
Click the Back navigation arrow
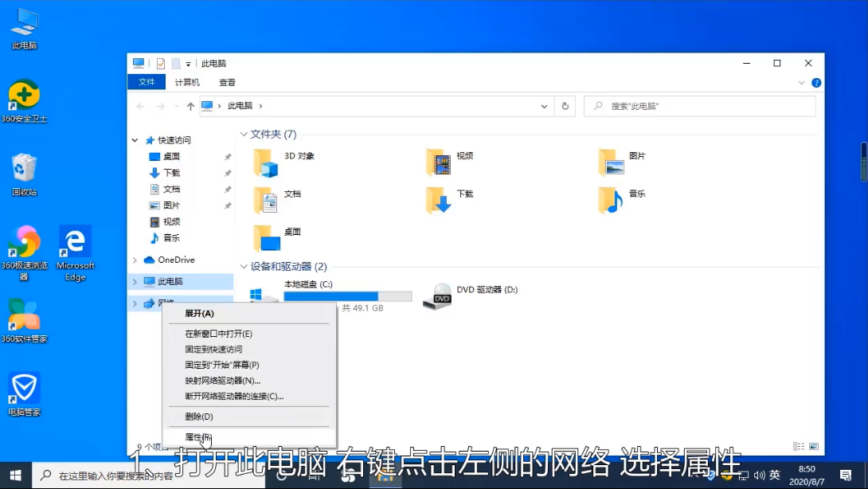tap(141, 107)
